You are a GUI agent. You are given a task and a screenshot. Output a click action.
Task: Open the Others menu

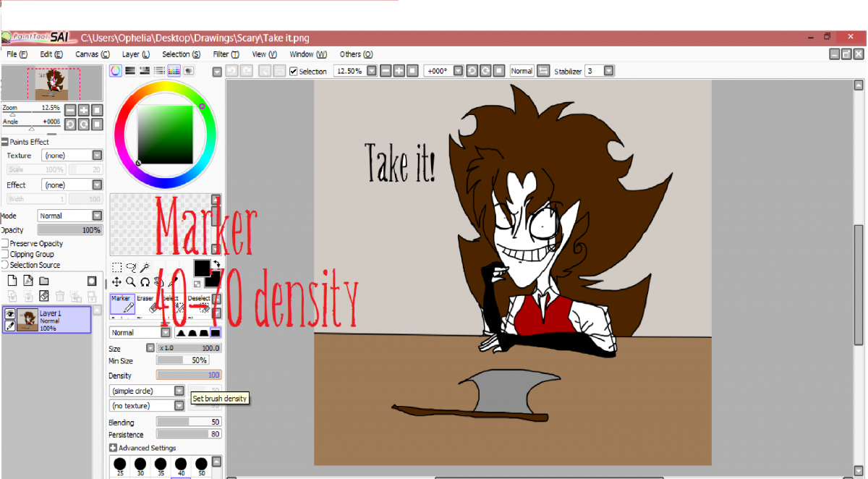356,54
